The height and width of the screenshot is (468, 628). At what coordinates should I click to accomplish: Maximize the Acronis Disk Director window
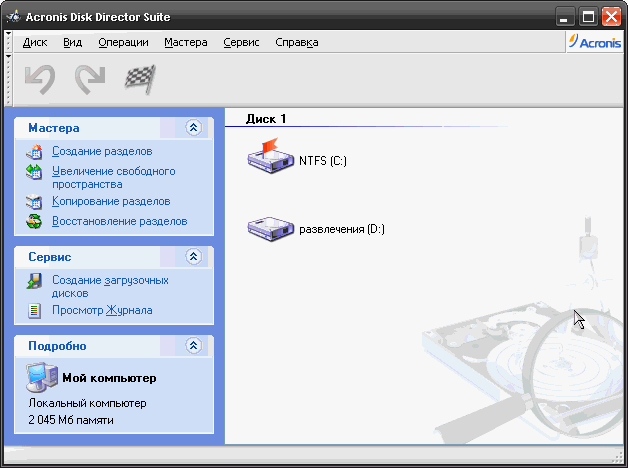pos(588,17)
